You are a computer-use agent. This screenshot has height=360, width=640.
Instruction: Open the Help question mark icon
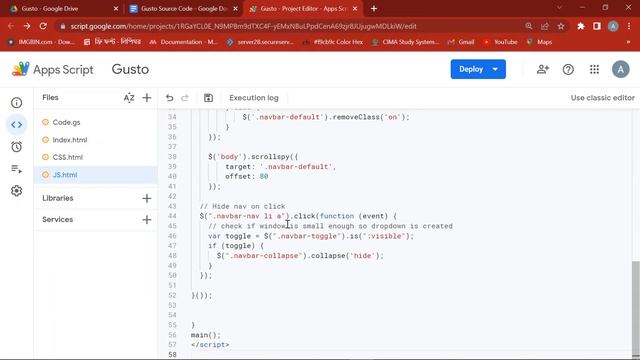tap(568, 69)
